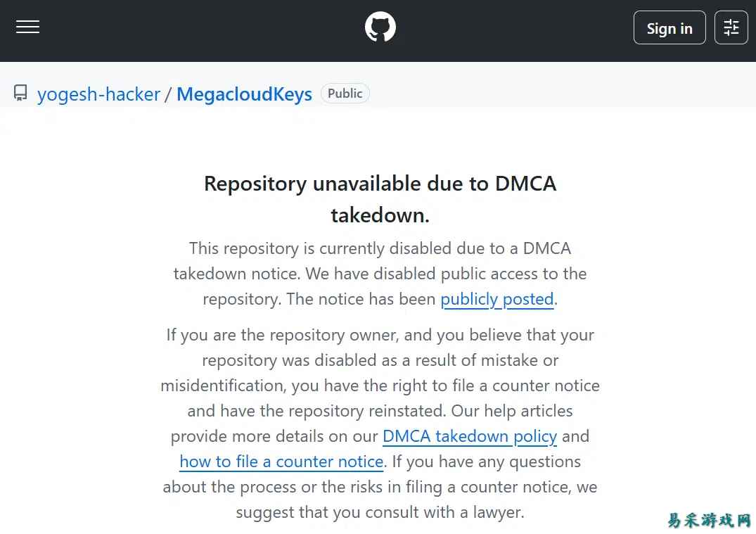Click how to file a counter notice

281,462
